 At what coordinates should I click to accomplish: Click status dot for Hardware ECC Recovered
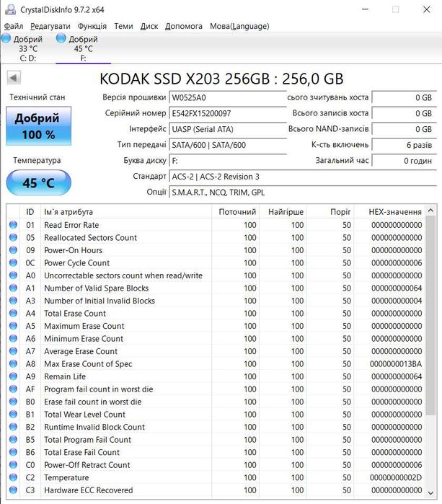pos(13,490)
